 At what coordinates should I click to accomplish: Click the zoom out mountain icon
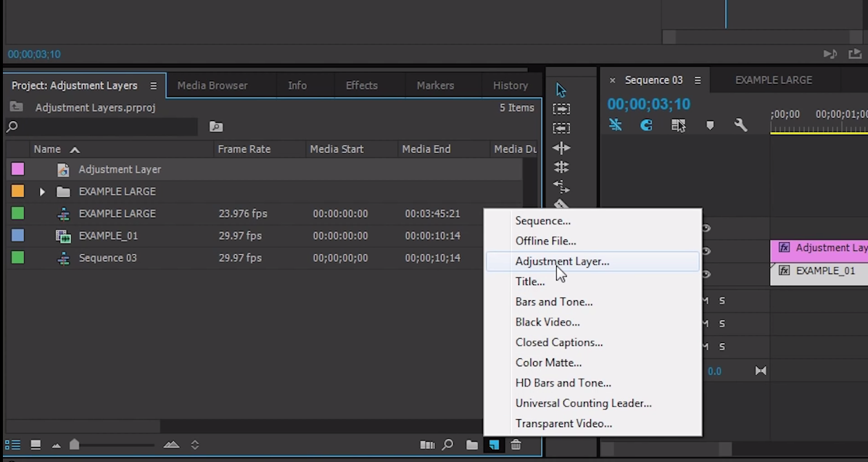pos(57,445)
